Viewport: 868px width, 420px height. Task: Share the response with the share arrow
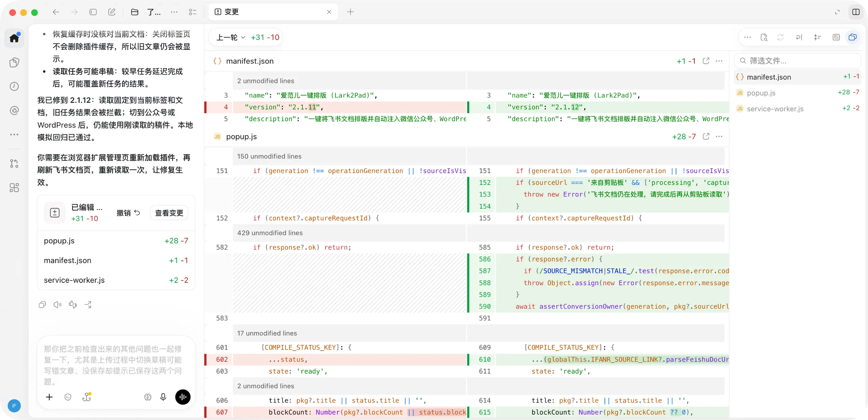[88, 304]
